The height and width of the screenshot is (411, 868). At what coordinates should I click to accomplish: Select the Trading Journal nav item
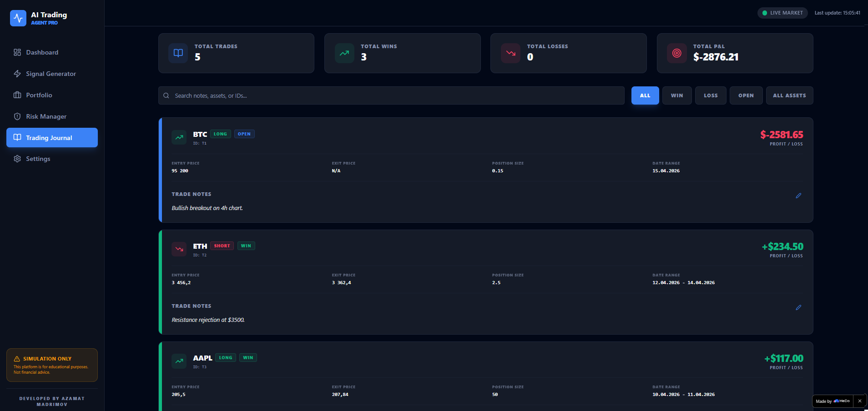pyautogui.click(x=52, y=137)
